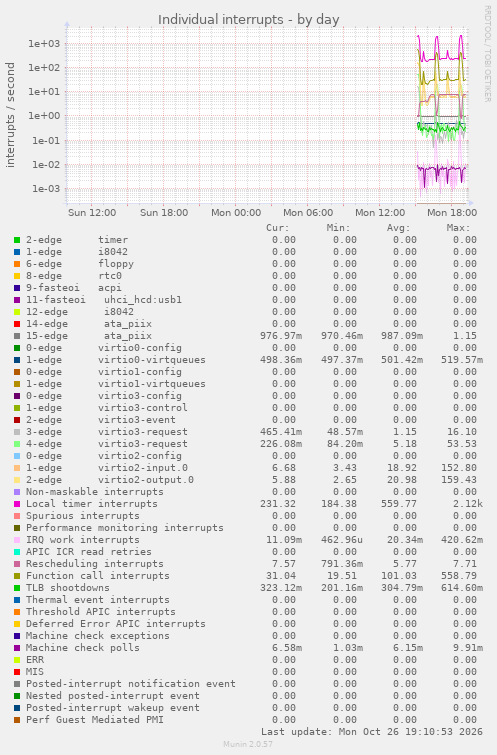Click the olive swatch for Function call interrupts
The height and width of the screenshot is (755, 497).
click(17, 576)
